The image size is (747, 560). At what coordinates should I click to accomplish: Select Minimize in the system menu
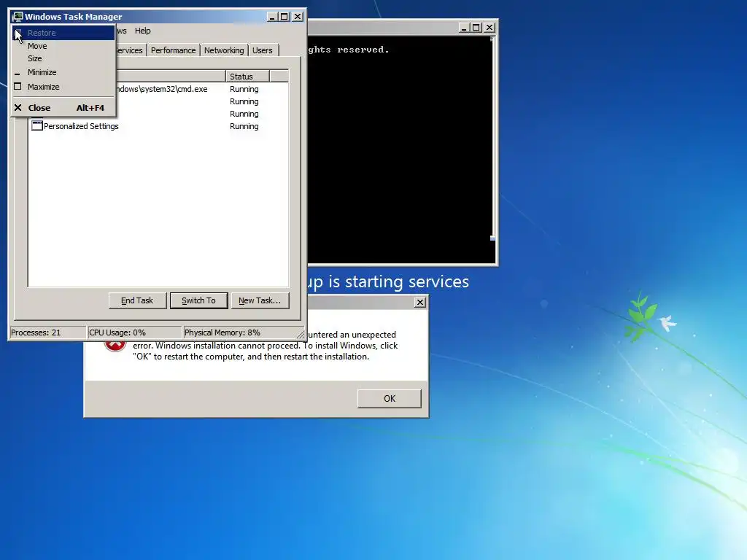[x=63, y=72]
